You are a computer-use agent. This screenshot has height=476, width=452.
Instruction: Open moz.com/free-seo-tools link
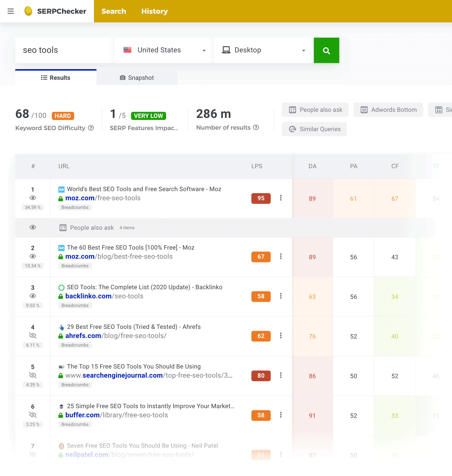(x=103, y=198)
